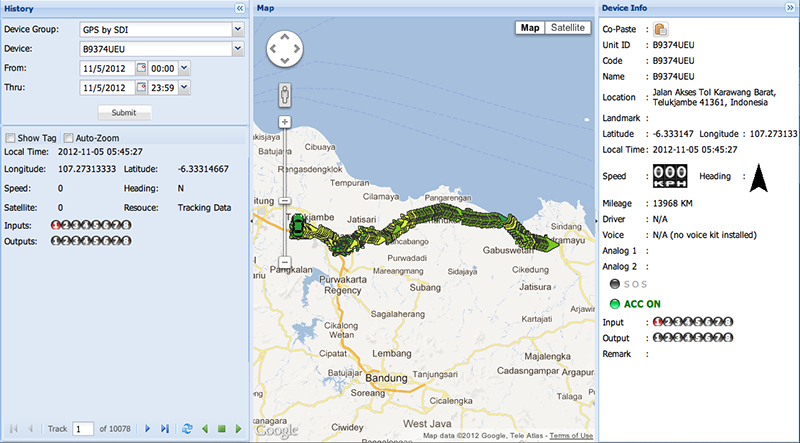Enable the Show Tag checkbox
800x443 pixels.
(x=10, y=137)
